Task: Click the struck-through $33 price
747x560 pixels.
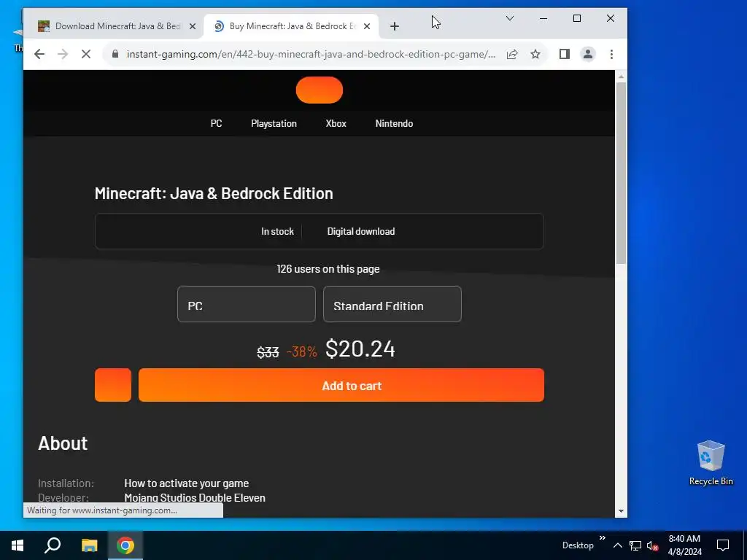Action: tap(268, 352)
